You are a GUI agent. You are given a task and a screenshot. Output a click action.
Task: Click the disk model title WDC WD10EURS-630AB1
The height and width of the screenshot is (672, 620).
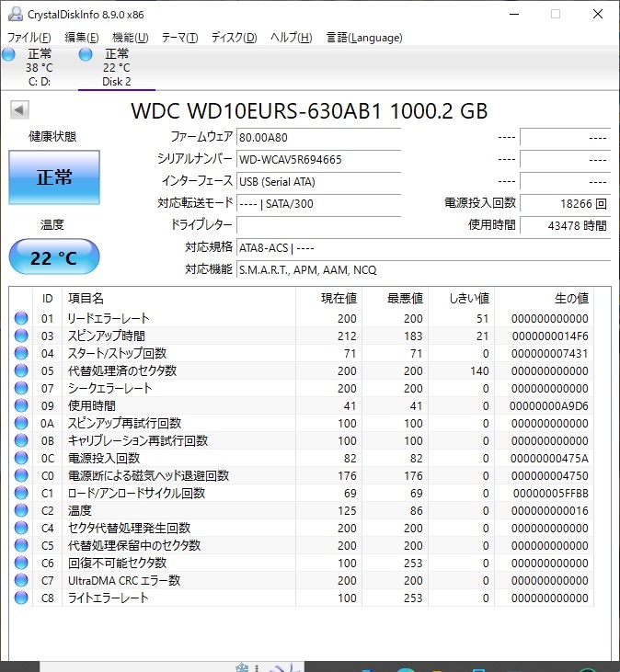pos(256,111)
